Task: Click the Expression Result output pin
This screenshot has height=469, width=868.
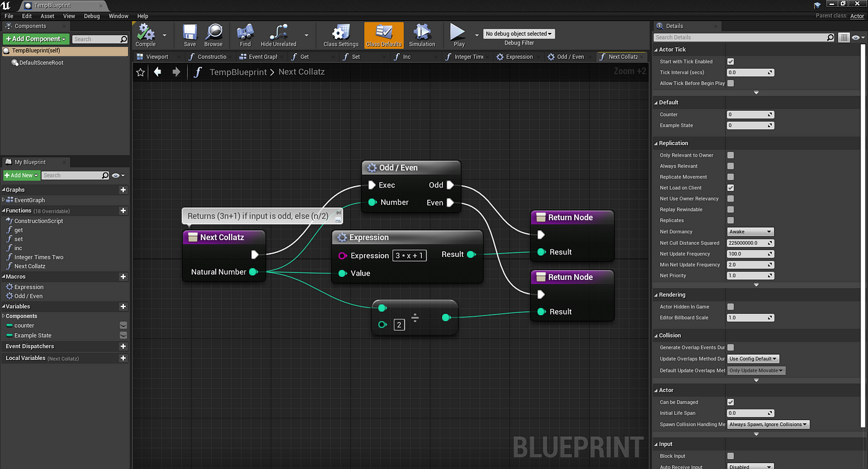Action: [x=471, y=254]
